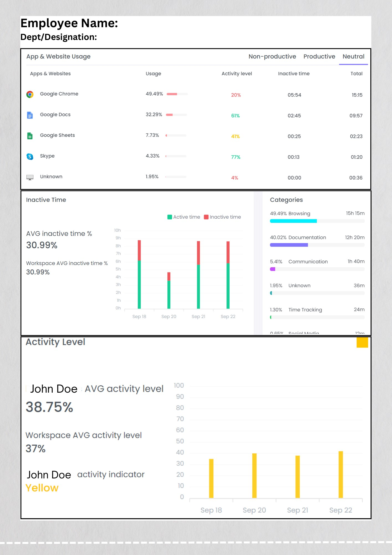Click the Google Sheets app icon
Screen dimensions: 392x555
tap(30, 136)
